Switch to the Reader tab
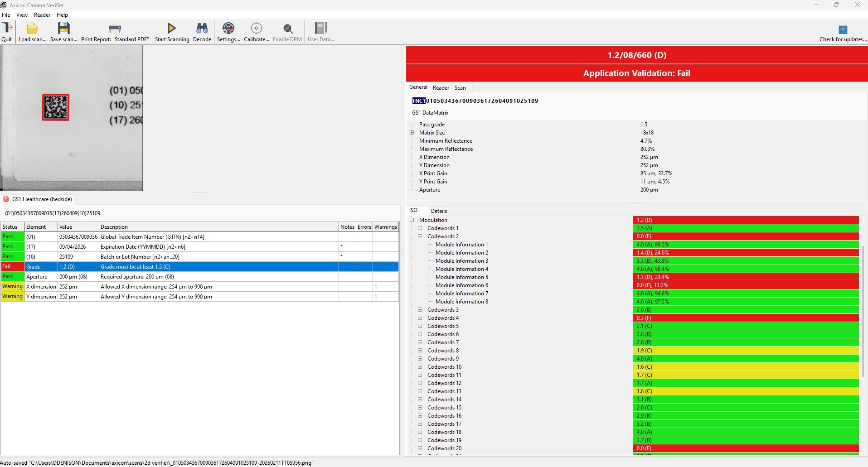This screenshot has width=868, height=467. pos(441,88)
